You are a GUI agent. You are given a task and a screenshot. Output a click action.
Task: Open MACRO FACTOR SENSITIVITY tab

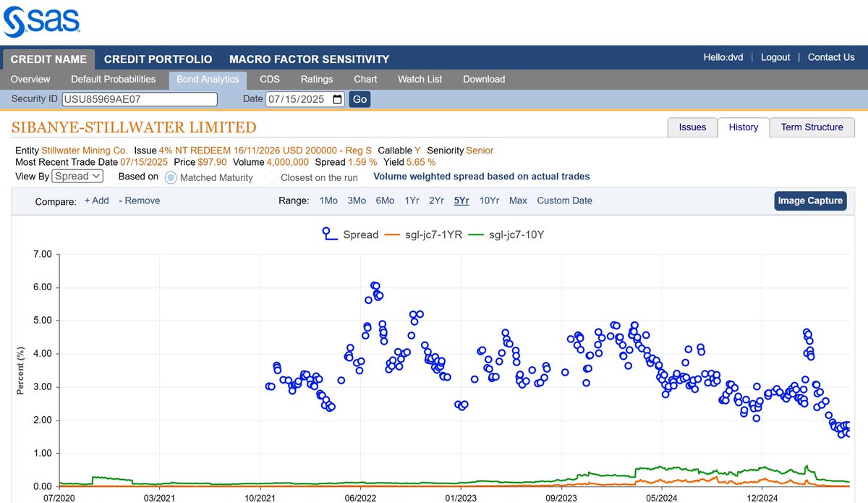pos(310,59)
